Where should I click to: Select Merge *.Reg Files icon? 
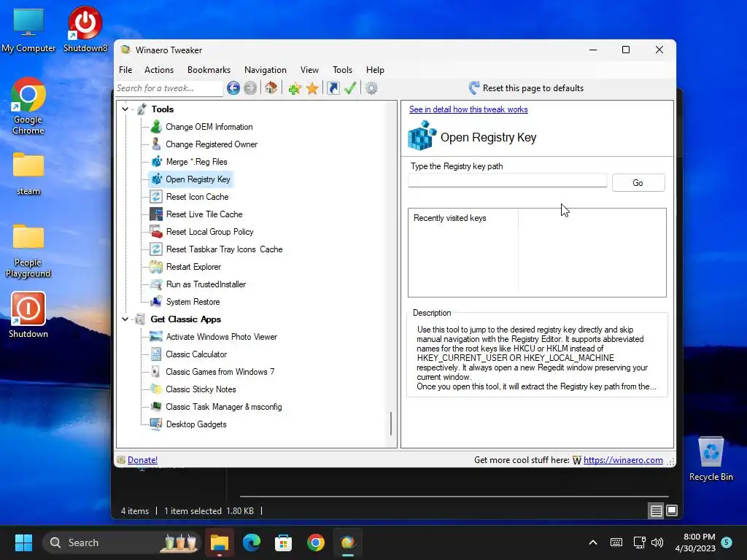pyautogui.click(x=156, y=162)
